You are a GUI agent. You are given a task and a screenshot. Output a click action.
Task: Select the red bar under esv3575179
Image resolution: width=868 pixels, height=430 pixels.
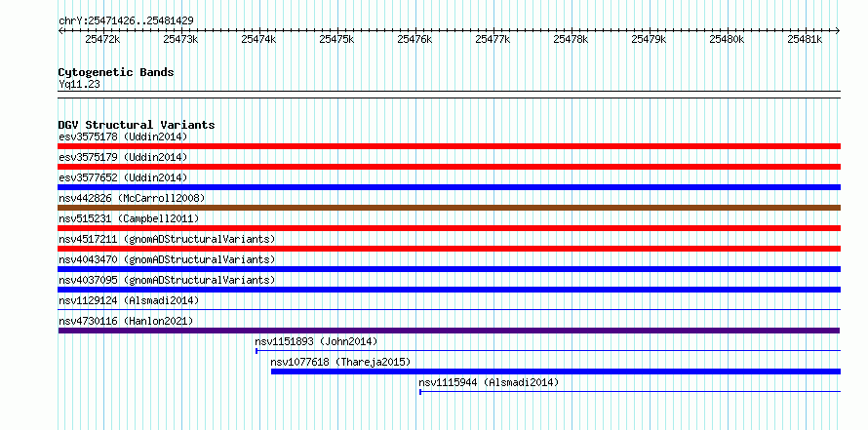coord(449,167)
